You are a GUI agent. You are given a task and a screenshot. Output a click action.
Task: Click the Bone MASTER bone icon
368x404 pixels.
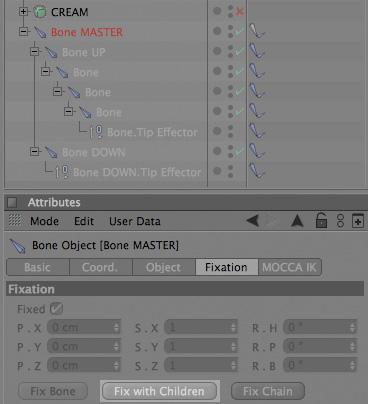[40, 32]
